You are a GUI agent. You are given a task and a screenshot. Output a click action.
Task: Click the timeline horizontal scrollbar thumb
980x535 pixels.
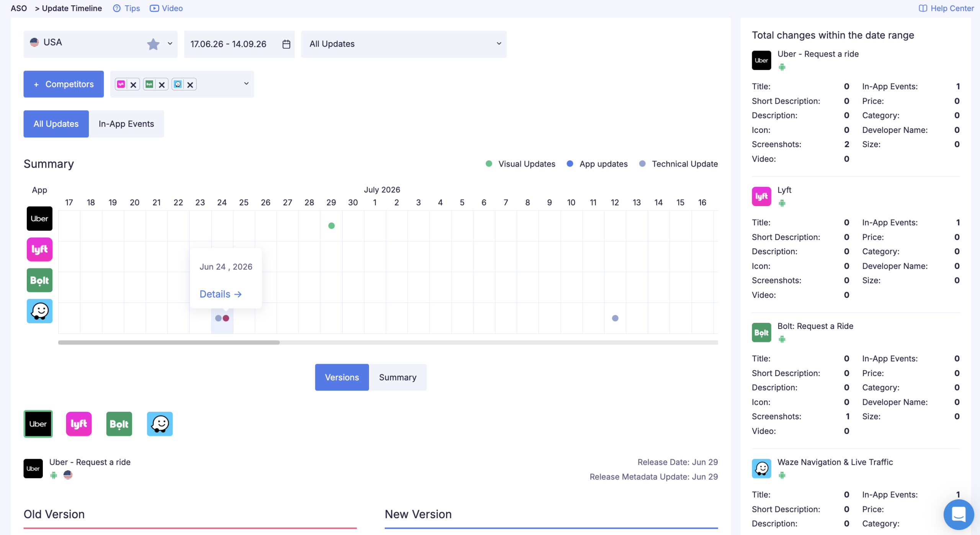[169, 342]
